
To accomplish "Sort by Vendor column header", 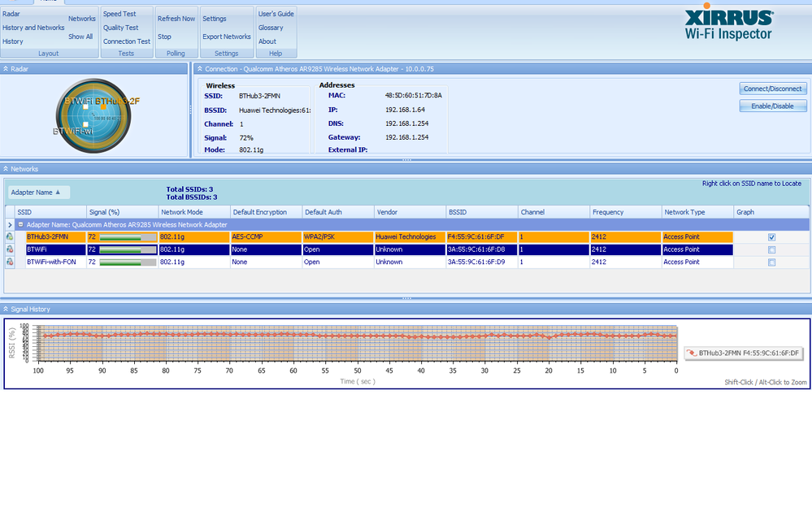I will 410,212.
